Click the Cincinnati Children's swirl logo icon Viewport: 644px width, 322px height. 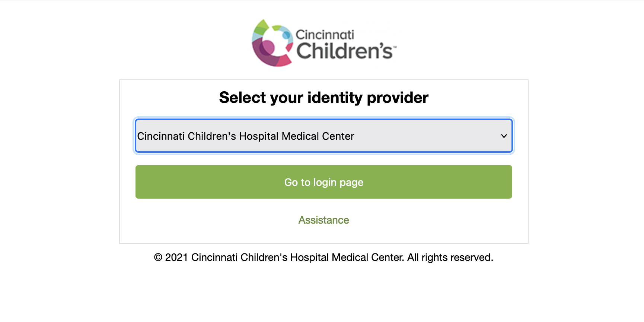tap(272, 43)
